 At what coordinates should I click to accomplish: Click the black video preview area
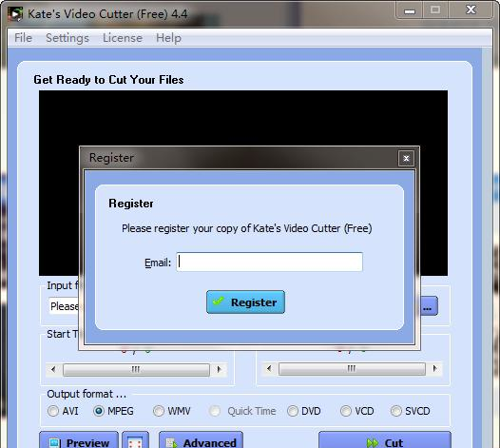pyautogui.click(x=243, y=118)
